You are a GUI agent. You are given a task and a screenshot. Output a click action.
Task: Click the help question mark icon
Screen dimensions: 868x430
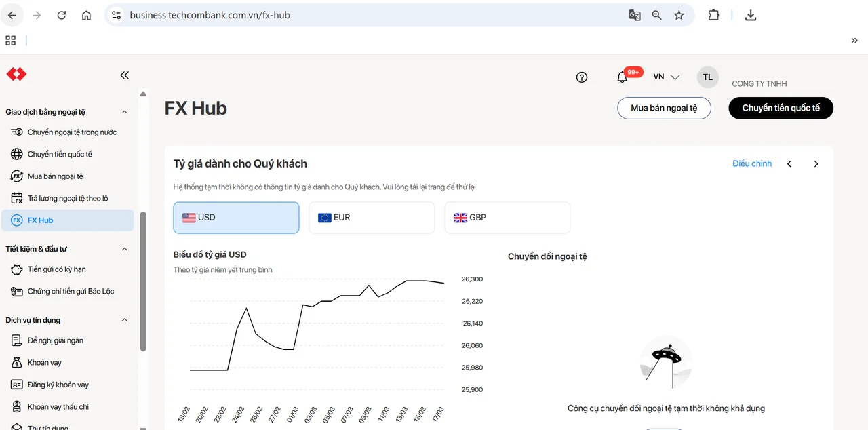point(581,77)
